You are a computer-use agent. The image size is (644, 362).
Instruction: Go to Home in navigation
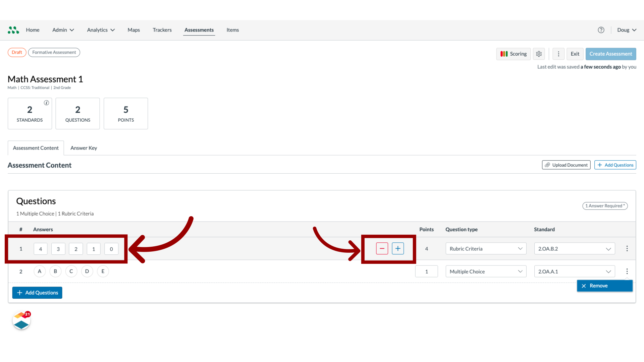(x=33, y=30)
